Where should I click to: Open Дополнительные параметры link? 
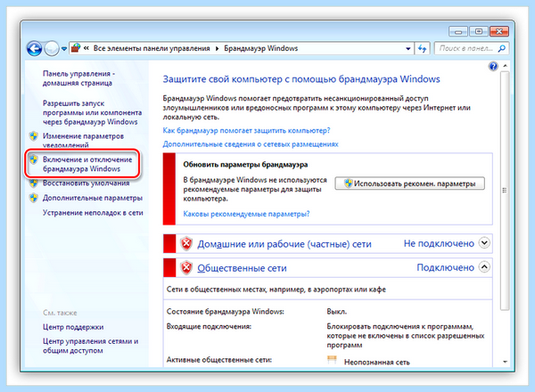pyautogui.click(x=93, y=198)
